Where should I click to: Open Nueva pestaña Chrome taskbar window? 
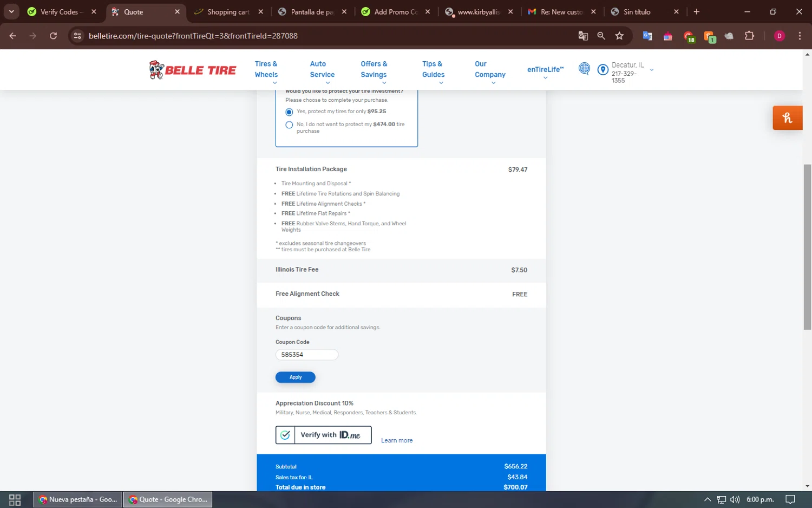78,499
